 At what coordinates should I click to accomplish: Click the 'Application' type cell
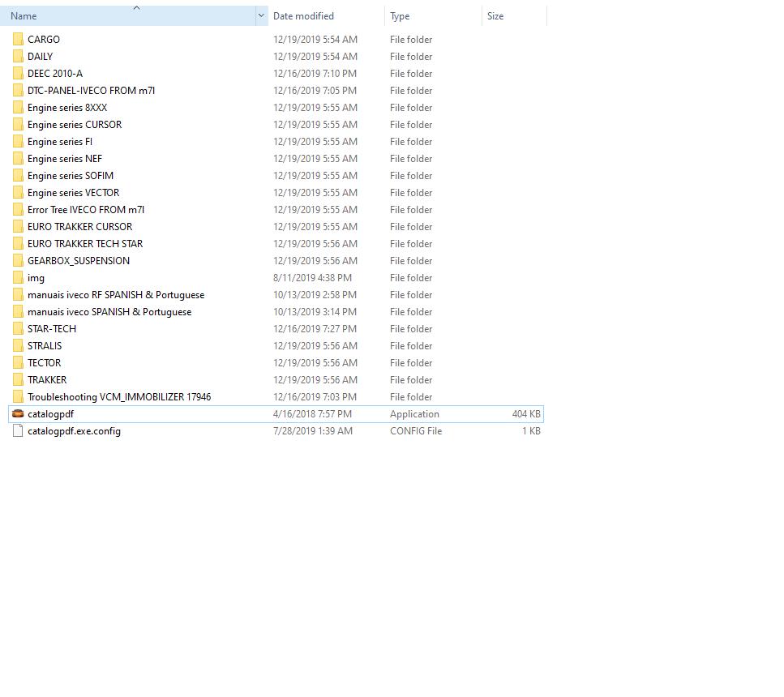414,414
